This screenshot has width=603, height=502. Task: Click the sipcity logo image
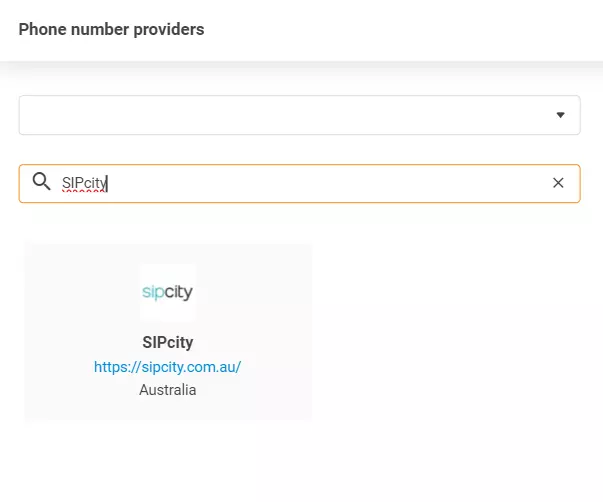pyautogui.click(x=167, y=292)
